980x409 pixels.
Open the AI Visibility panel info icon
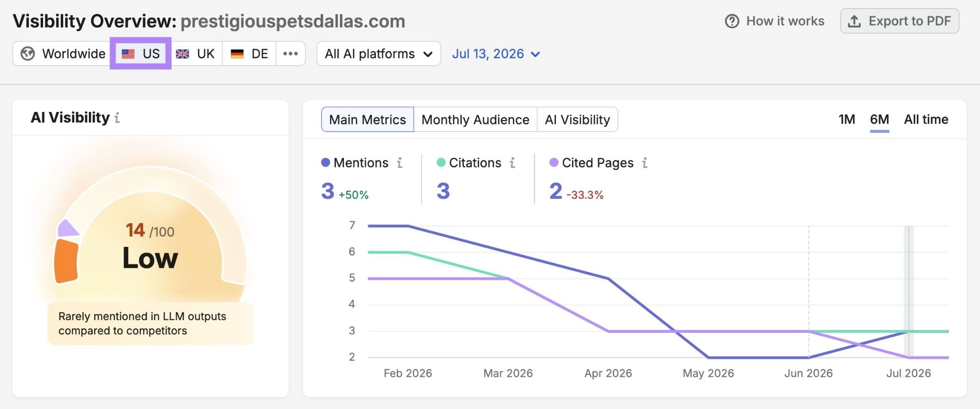pos(117,118)
